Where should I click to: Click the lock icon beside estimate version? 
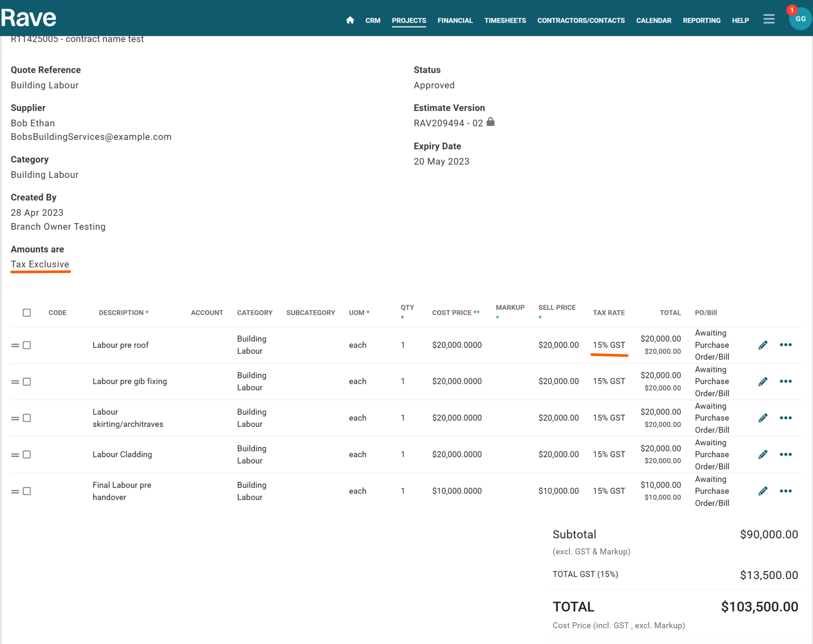[x=490, y=122]
